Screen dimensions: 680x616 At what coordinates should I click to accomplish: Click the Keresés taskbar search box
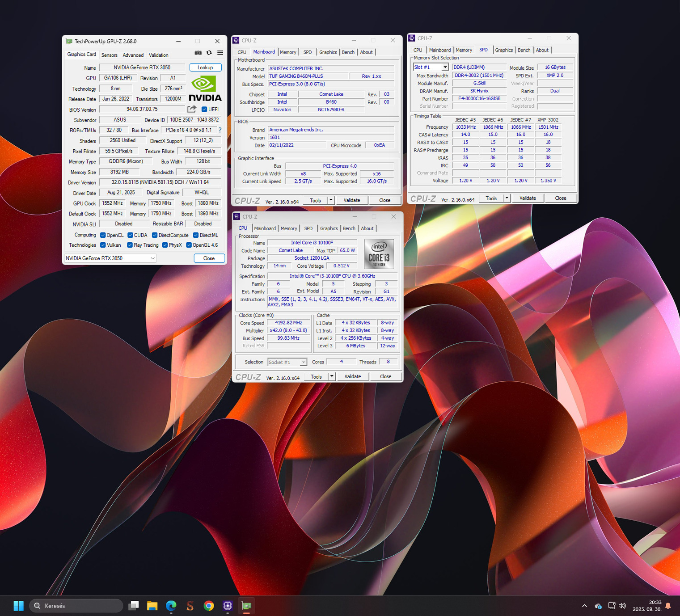pos(76,606)
